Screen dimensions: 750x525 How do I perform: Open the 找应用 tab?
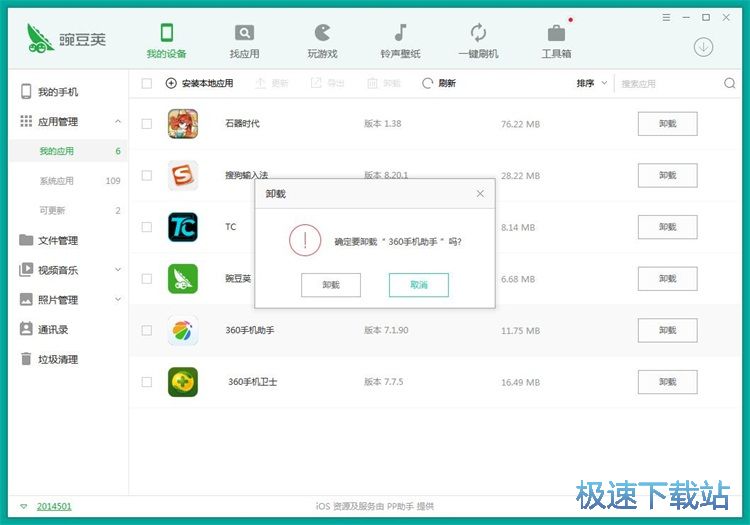pos(244,41)
